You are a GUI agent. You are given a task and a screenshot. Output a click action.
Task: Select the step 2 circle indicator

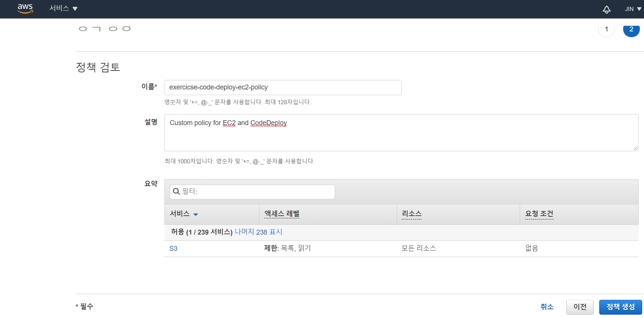coord(631,30)
